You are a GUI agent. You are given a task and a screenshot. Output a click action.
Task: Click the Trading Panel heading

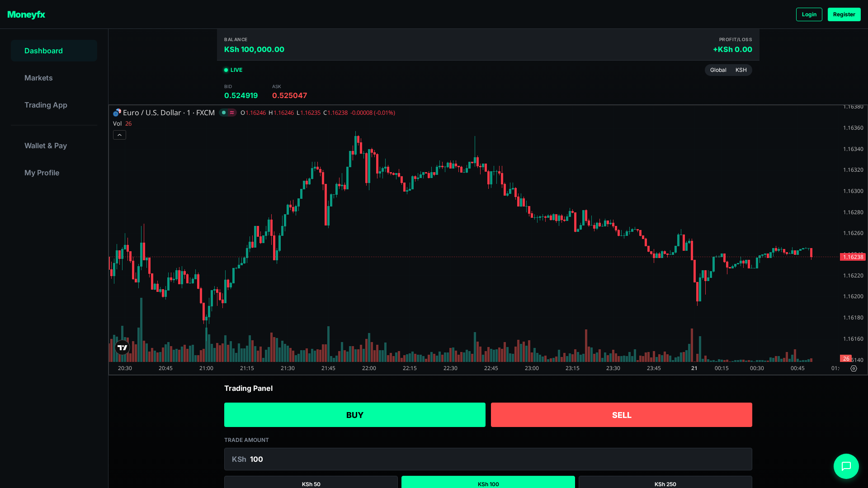(248, 388)
